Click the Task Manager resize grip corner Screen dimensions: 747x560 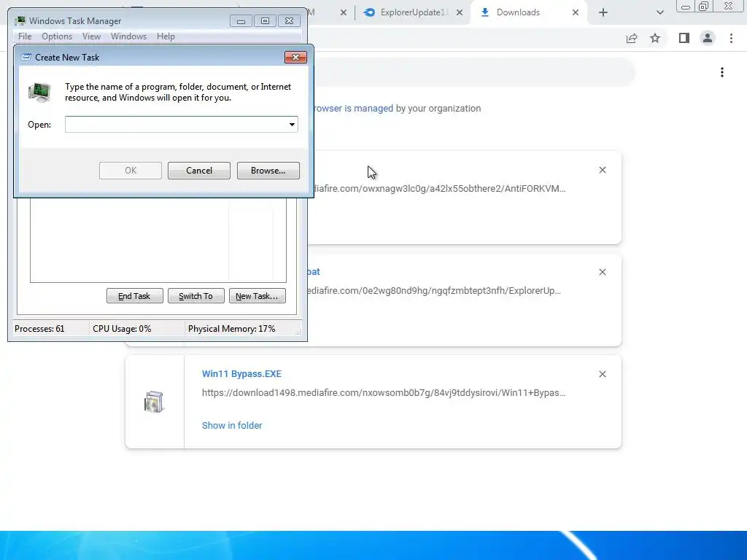click(298, 332)
